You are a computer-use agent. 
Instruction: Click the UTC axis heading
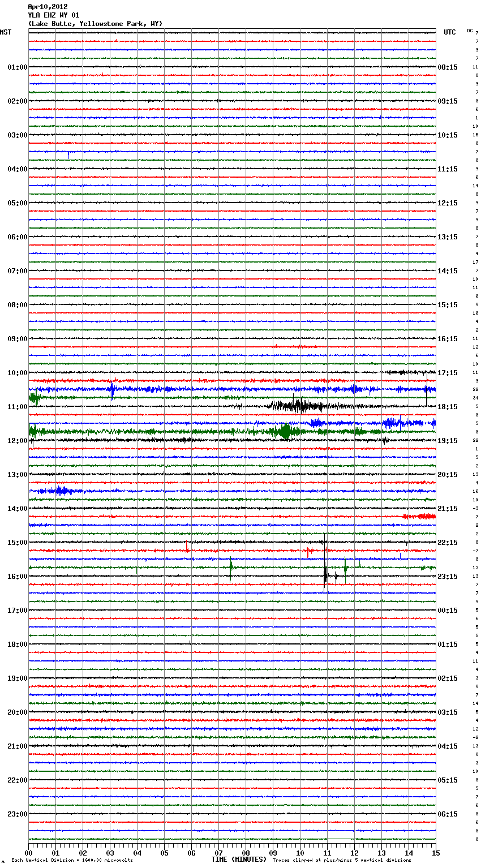pyautogui.click(x=450, y=32)
